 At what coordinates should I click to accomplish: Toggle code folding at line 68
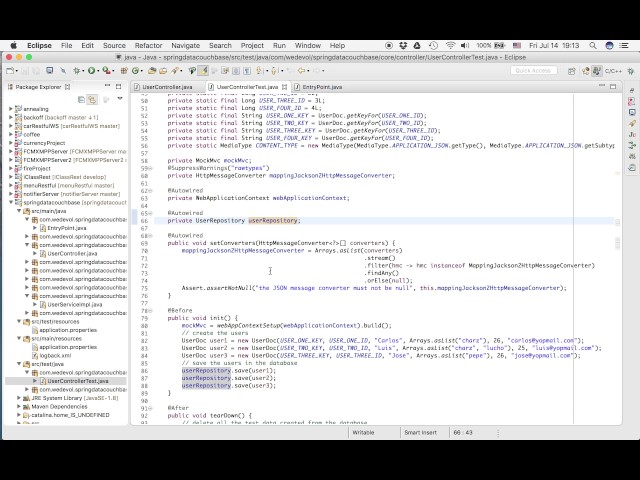pos(151,236)
